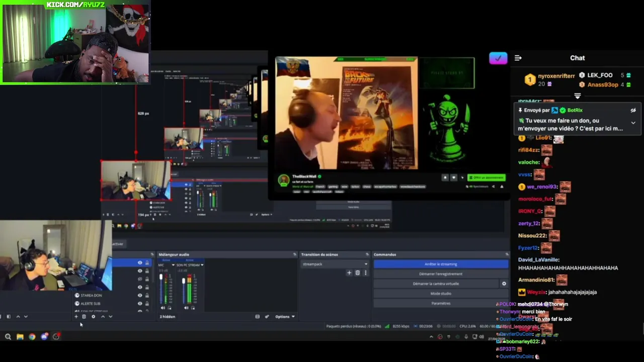Open OBS from the Windows taskbar
Screen dimensions: 644x362
point(56,336)
